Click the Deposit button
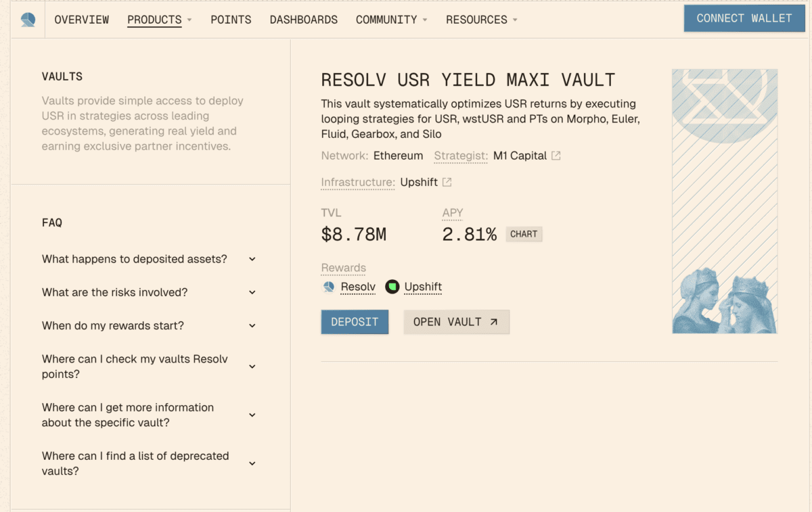 [x=355, y=322]
